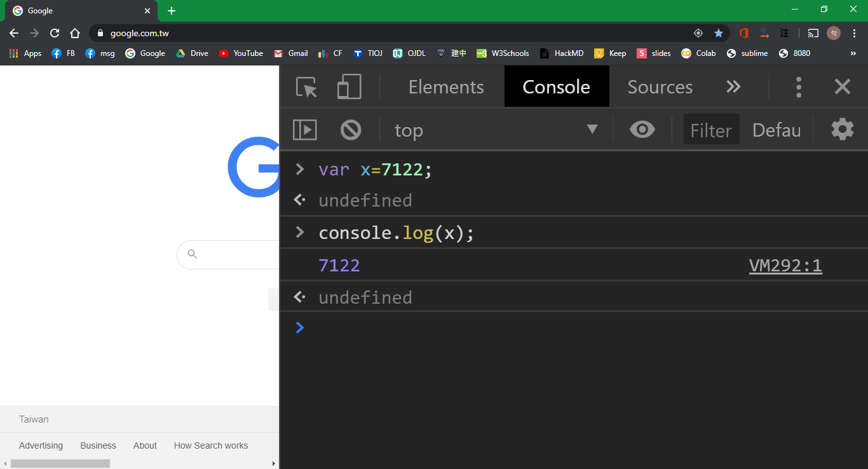Image resolution: width=868 pixels, height=469 pixels.
Task: Open the Gmail bookmark
Action: (291, 53)
